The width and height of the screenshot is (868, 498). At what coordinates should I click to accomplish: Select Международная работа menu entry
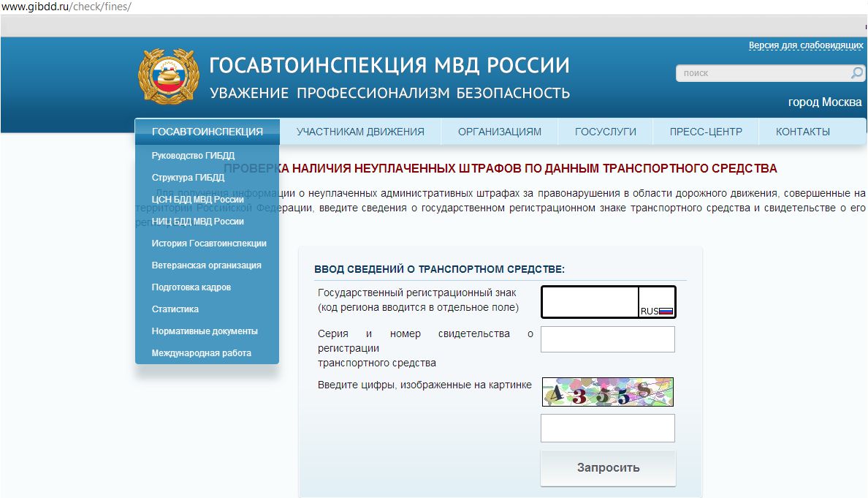coord(202,353)
